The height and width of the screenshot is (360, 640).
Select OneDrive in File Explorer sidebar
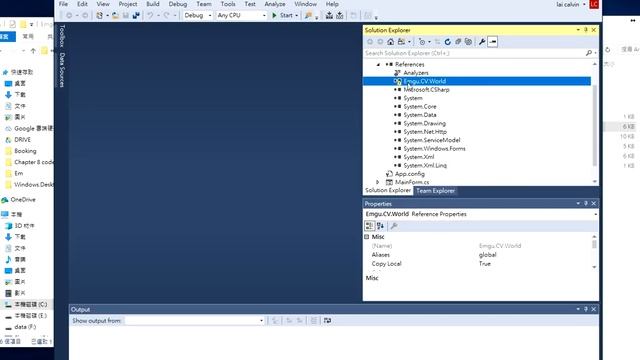(23, 200)
